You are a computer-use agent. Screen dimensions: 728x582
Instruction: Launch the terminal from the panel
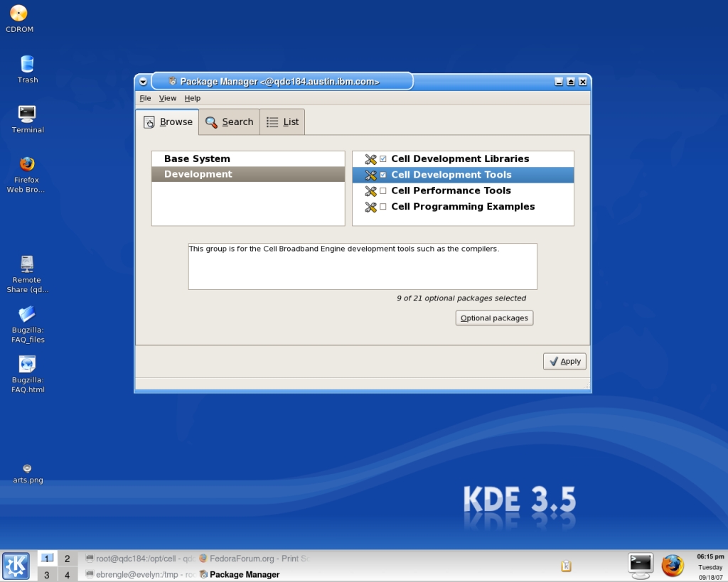pos(641,565)
